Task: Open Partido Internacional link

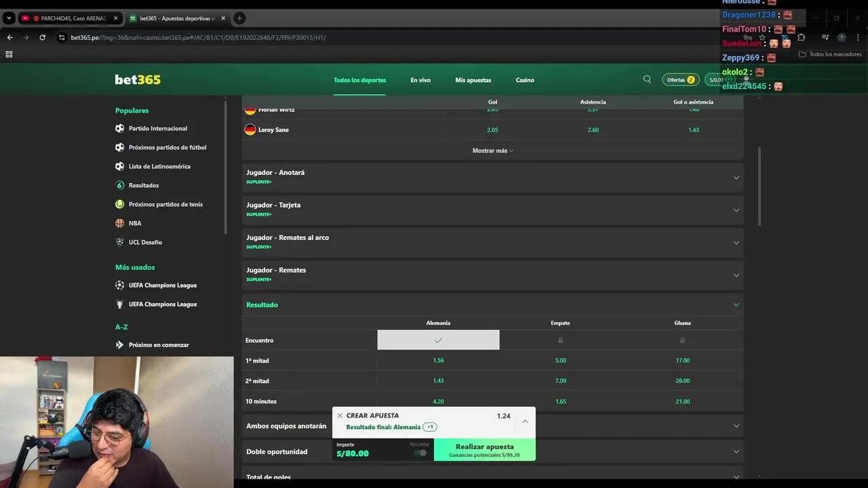Action: click(158, 128)
